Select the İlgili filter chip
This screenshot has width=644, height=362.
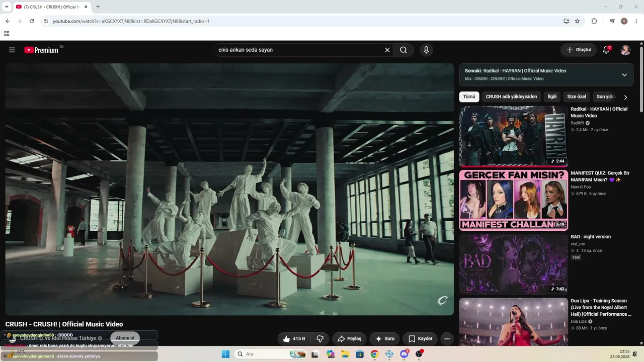(x=552, y=97)
